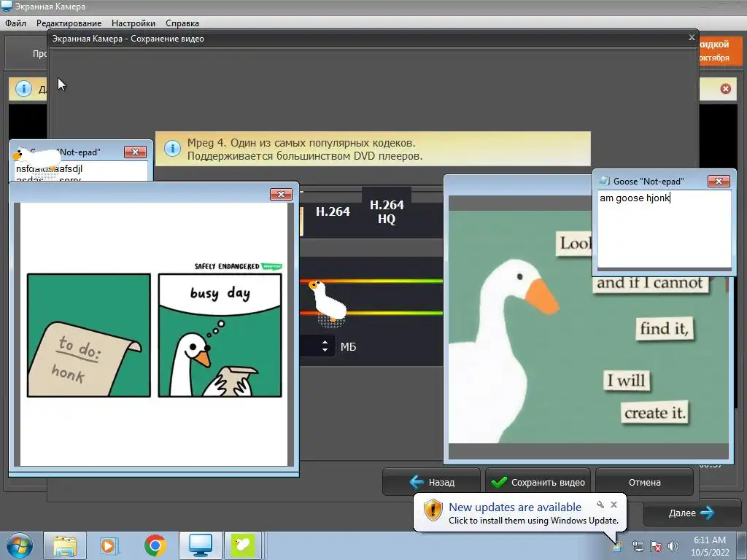This screenshot has width=747, height=560.
Task: Click the Windows Update tray icon
Action: 617,546
